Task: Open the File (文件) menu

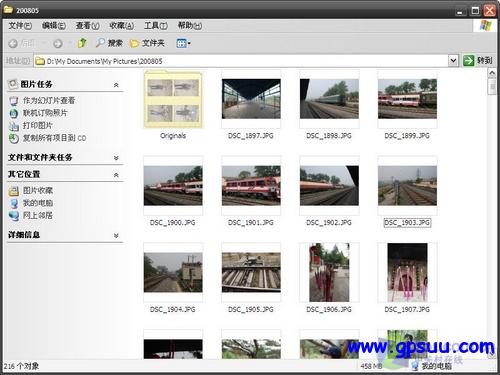Action: (20, 26)
